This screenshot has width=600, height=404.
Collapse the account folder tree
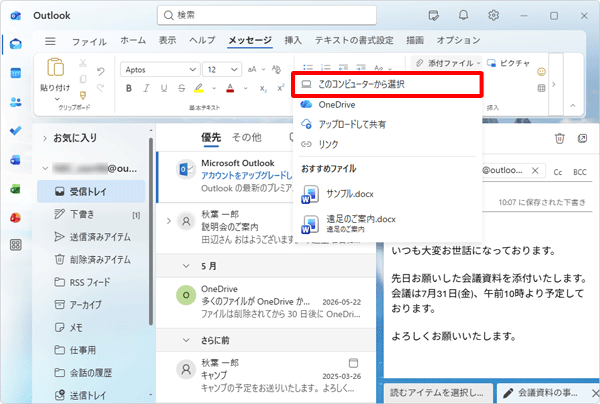coord(45,168)
